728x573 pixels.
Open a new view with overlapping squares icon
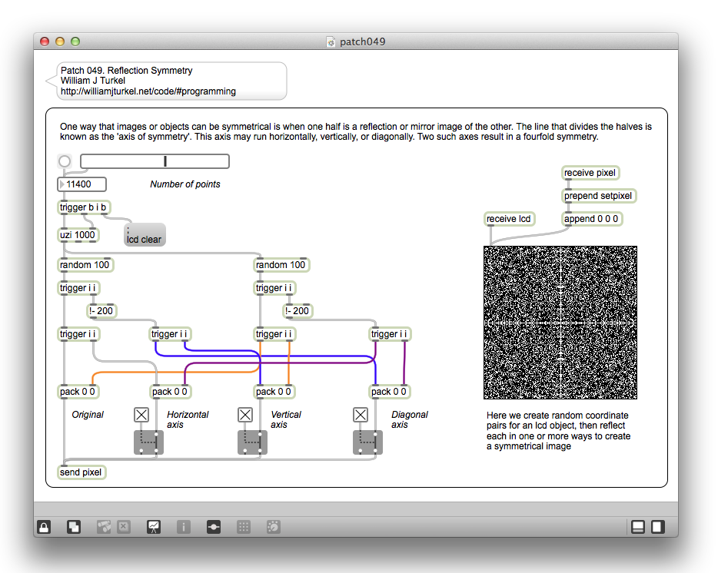74,527
